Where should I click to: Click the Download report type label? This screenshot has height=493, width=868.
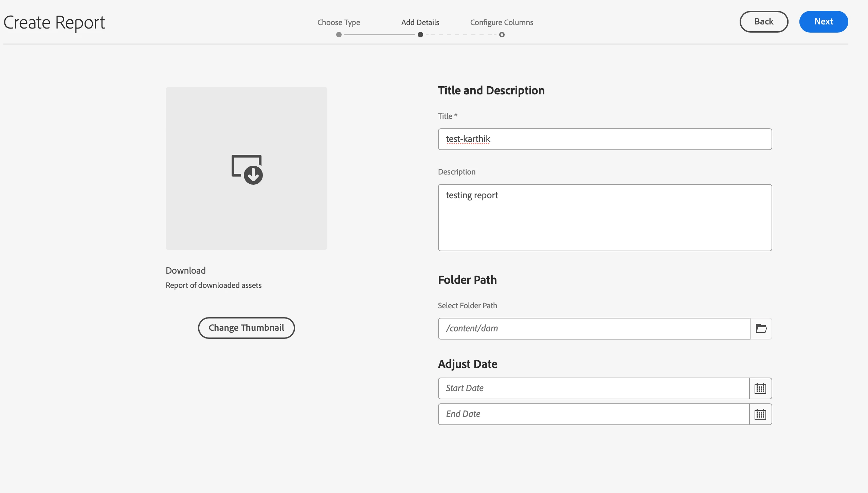[x=186, y=271]
